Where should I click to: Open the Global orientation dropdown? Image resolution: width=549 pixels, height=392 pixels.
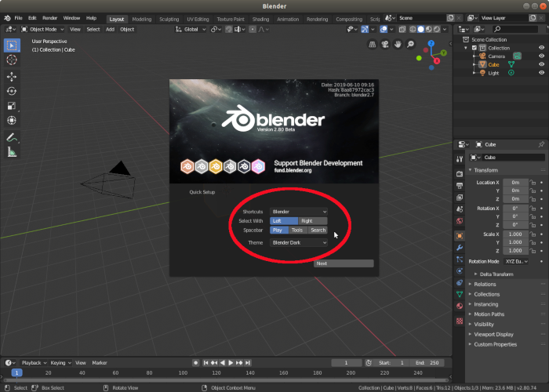(191, 30)
